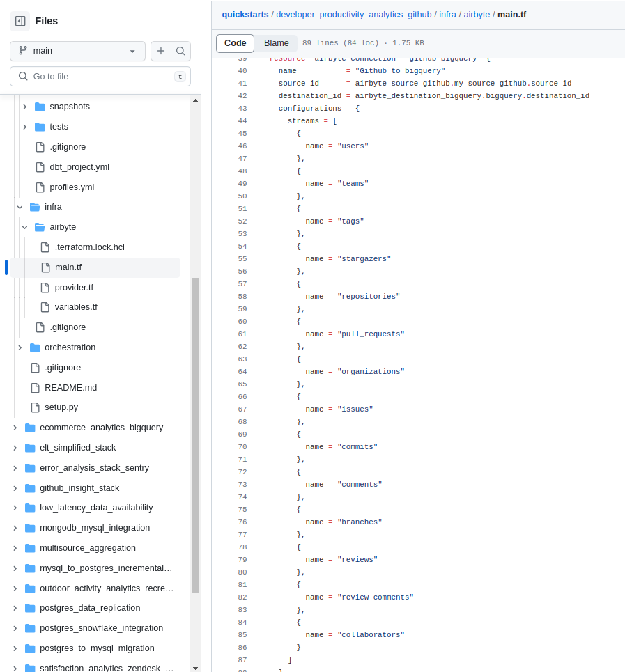Select the provider.tf file icon
The width and height of the screenshot is (625, 672).
coord(47,287)
